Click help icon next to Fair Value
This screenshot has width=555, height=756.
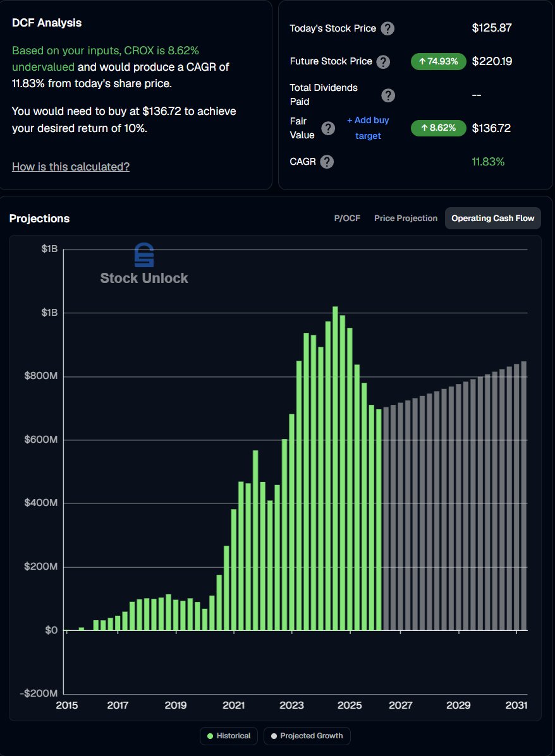point(328,128)
